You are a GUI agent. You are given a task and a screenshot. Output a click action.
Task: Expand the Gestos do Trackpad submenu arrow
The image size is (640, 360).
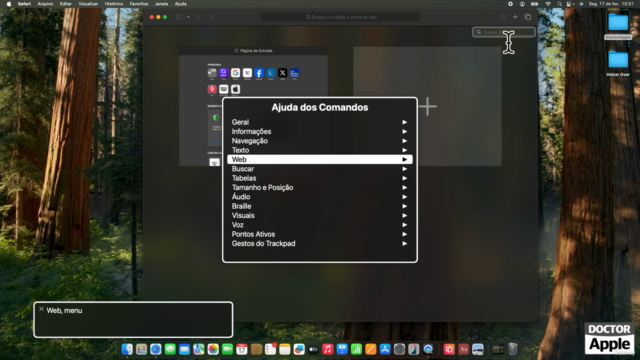click(x=404, y=244)
